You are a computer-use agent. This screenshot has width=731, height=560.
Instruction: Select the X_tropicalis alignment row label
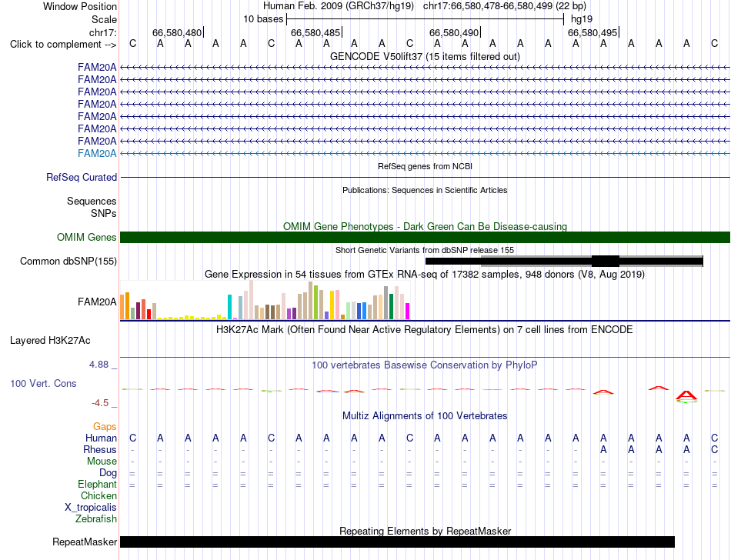coord(91,508)
